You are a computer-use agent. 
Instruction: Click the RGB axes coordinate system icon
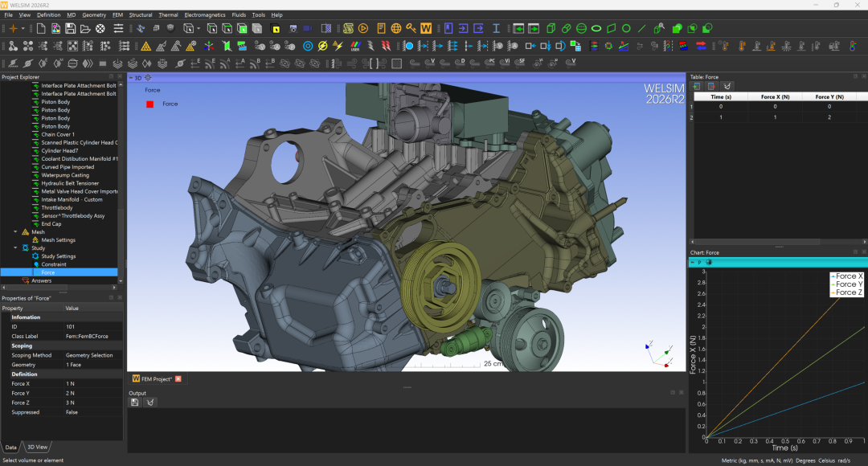(209, 46)
